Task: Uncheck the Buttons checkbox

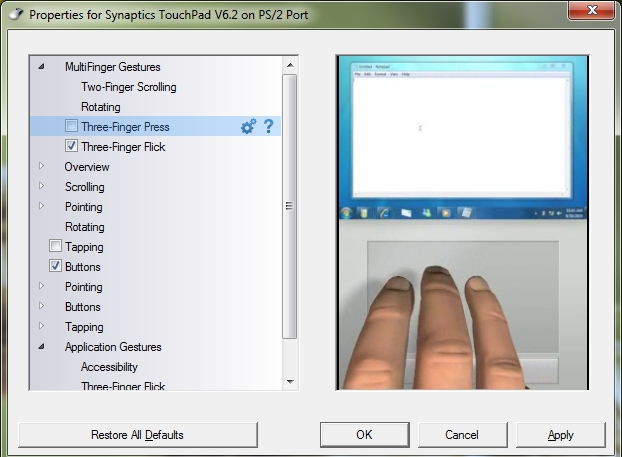Action: coord(56,266)
